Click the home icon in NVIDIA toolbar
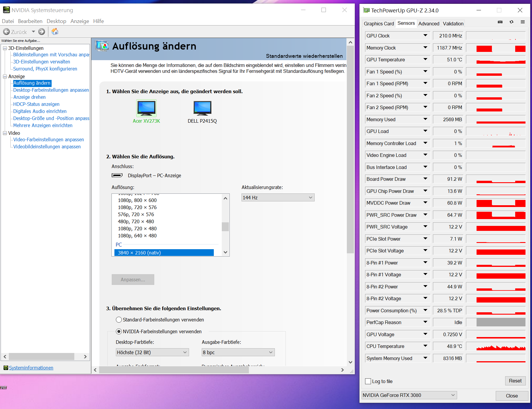Image resolution: width=532 pixels, height=409 pixels. coord(55,32)
